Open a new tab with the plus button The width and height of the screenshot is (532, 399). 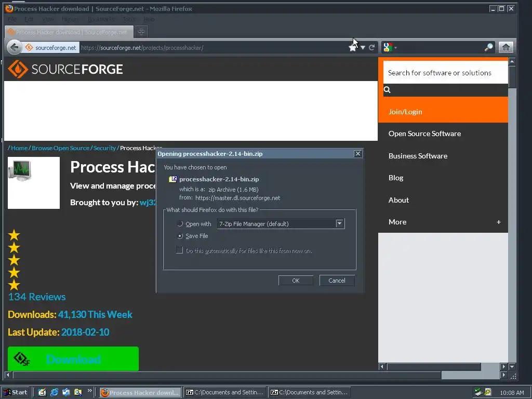[x=141, y=32]
